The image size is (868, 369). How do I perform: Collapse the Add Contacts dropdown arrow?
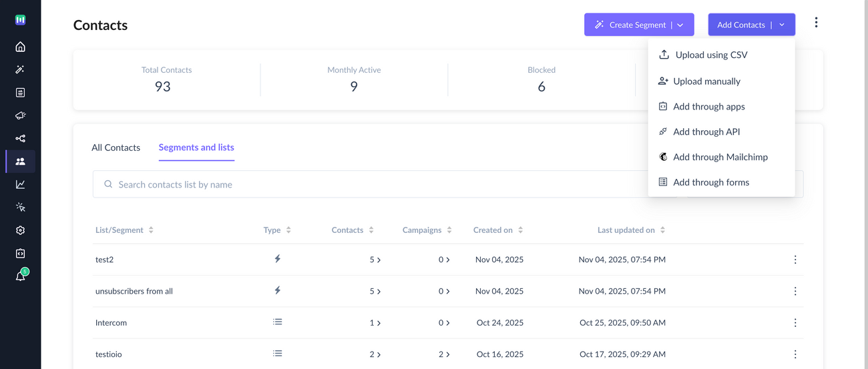pyautogui.click(x=782, y=25)
